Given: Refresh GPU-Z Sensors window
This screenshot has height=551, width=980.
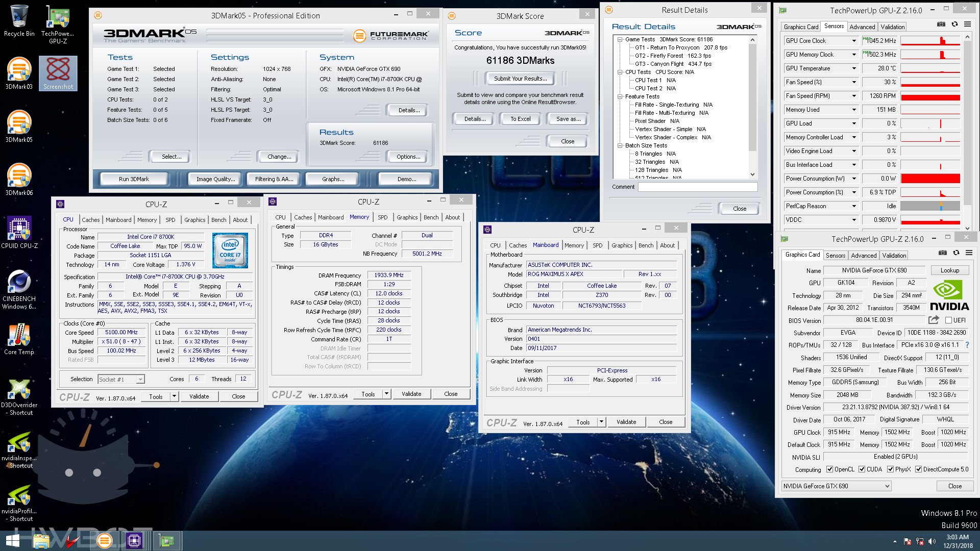Looking at the screenshot, I should pos(954,24).
